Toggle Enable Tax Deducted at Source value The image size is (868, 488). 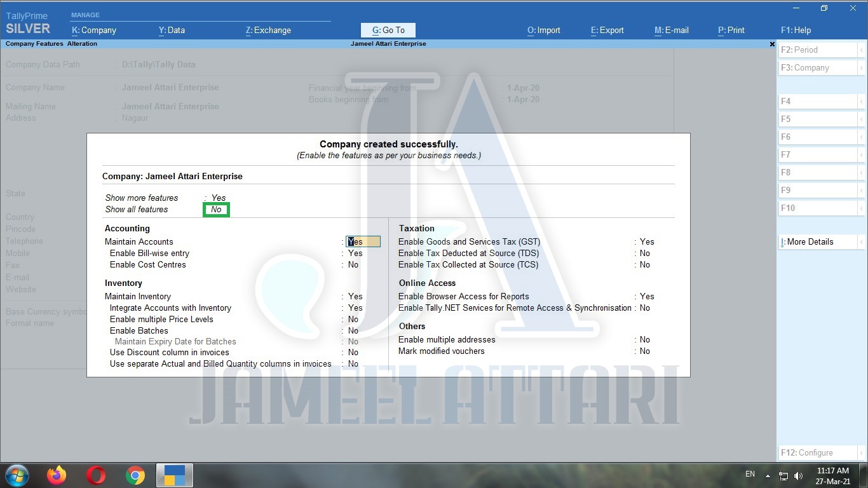tap(645, 253)
